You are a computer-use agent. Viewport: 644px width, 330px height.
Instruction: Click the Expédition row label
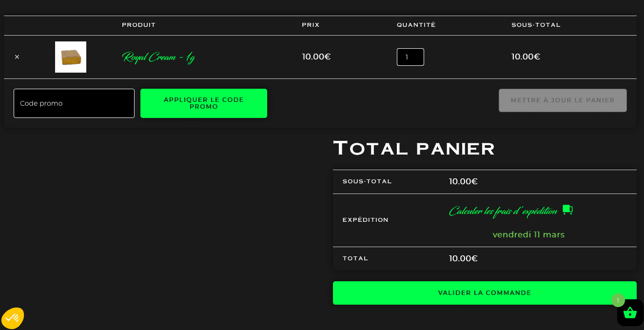(366, 220)
